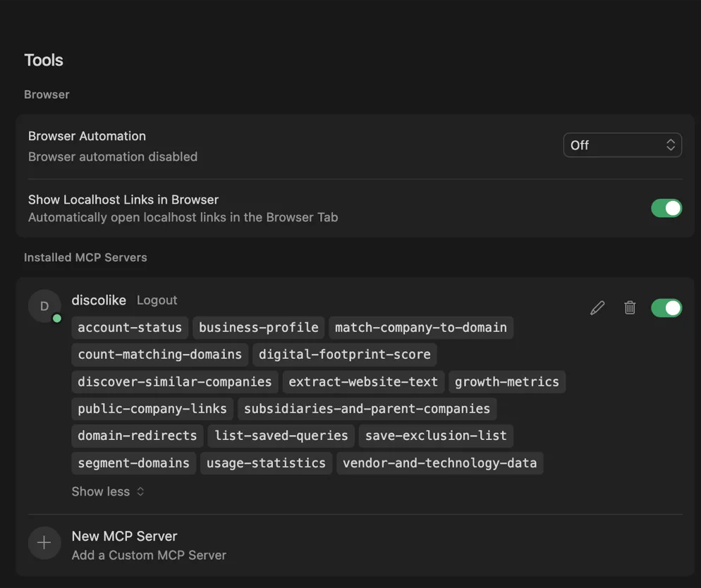Viewport: 701px width, 588px height.
Task: Select the discover-similar-companies tool tag
Action: (x=175, y=381)
